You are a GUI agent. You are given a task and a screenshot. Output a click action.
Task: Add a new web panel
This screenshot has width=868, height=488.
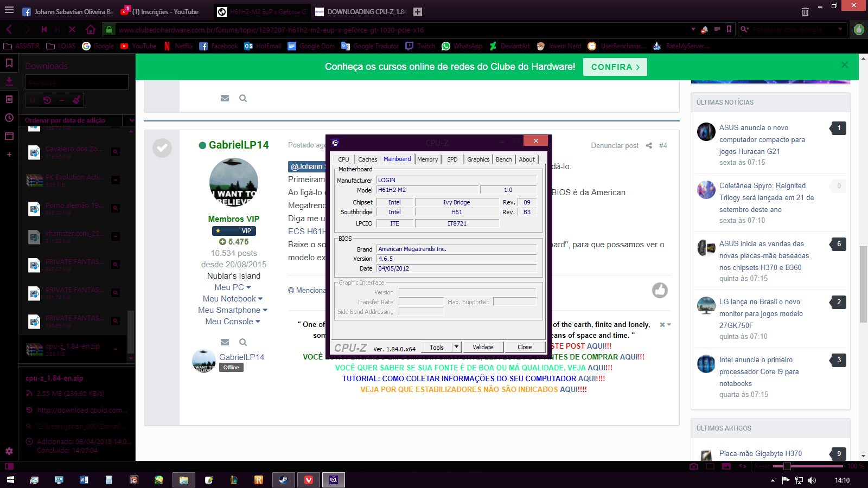pos(9,155)
